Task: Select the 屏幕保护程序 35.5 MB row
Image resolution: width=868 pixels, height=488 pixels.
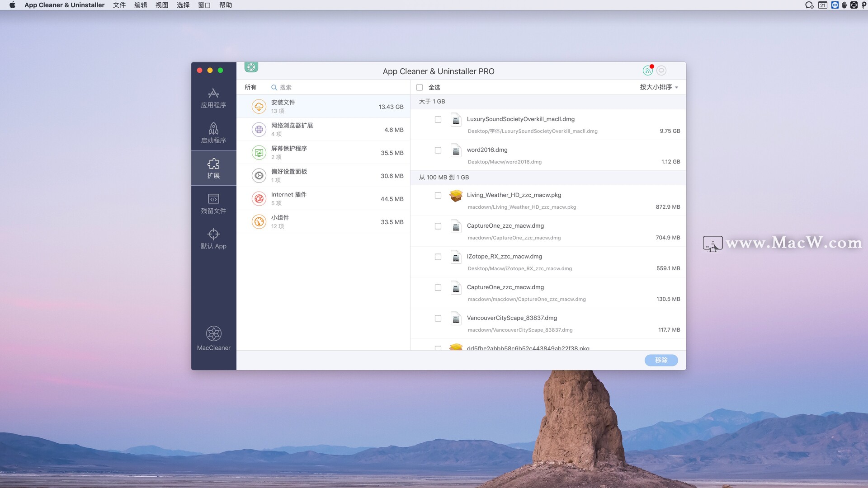Action: (x=323, y=153)
